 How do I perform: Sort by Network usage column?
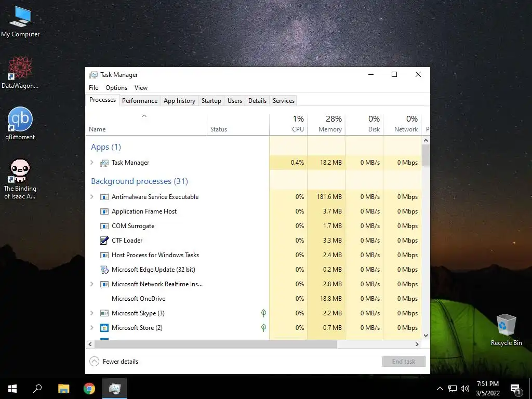(x=403, y=125)
